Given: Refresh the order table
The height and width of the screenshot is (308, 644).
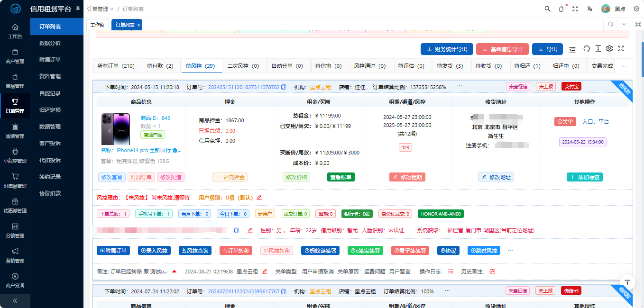Looking at the screenshot, I should [x=587, y=48].
